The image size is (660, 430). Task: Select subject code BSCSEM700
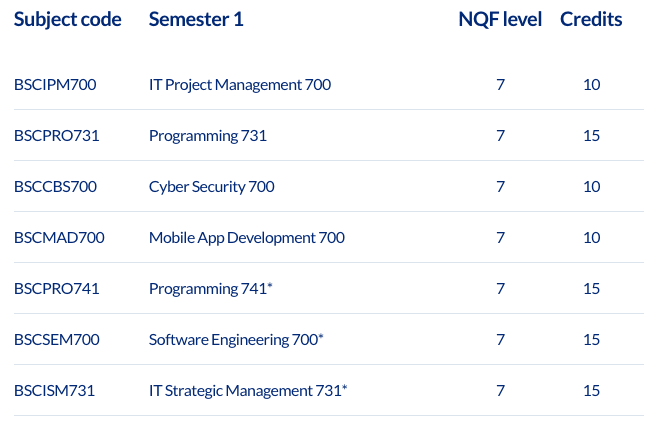57,339
